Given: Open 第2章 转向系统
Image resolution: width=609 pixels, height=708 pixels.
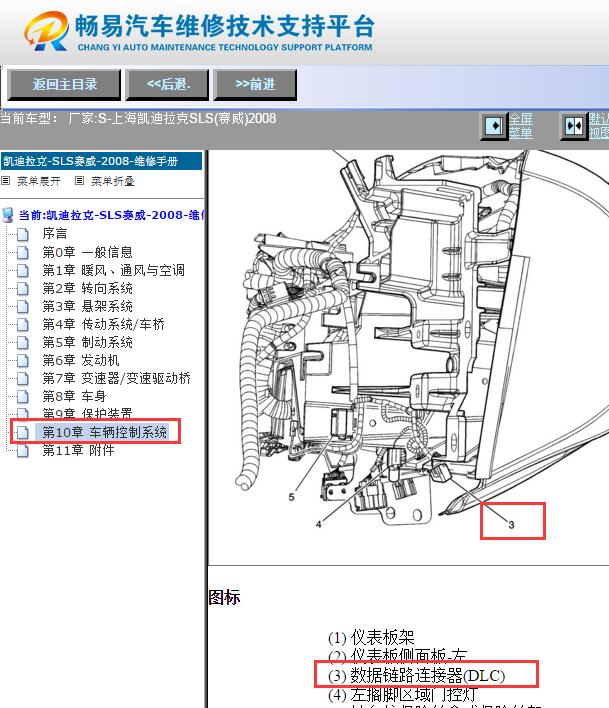Looking at the screenshot, I should coord(87,288).
